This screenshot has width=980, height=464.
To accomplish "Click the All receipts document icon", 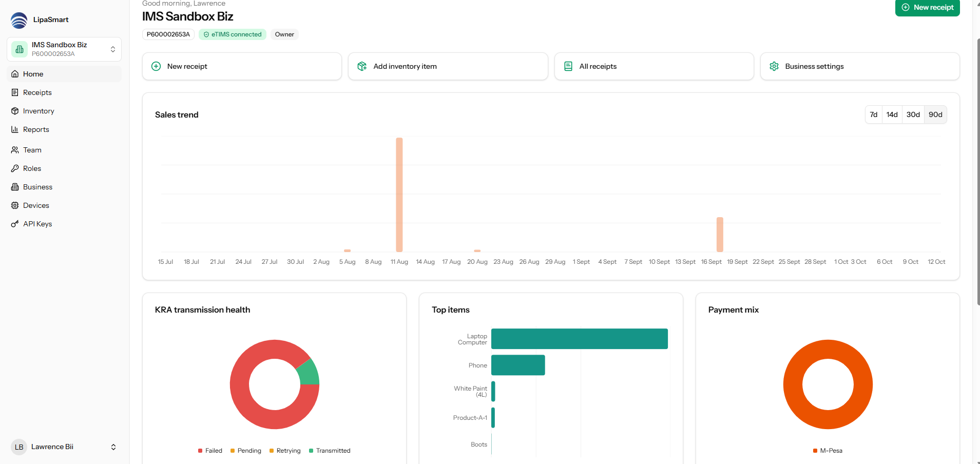I will point(568,66).
